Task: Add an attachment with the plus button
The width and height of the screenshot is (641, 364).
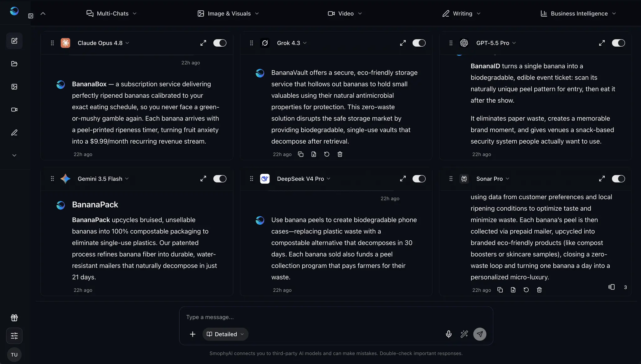Action: click(193, 334)
